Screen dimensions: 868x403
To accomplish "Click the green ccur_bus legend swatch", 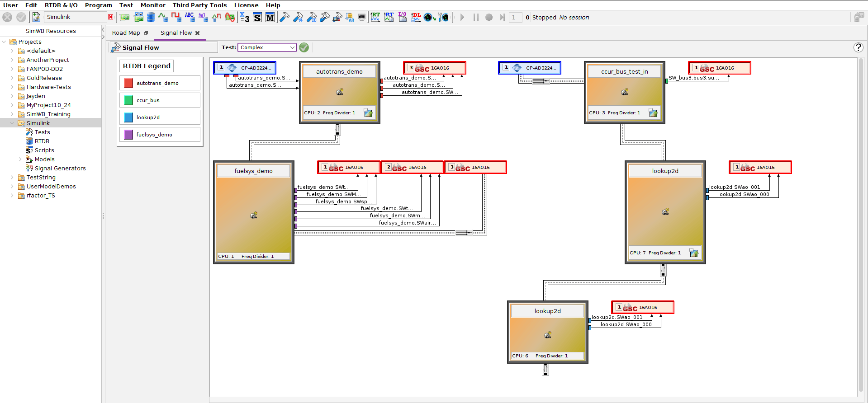I will coord(128,100).
